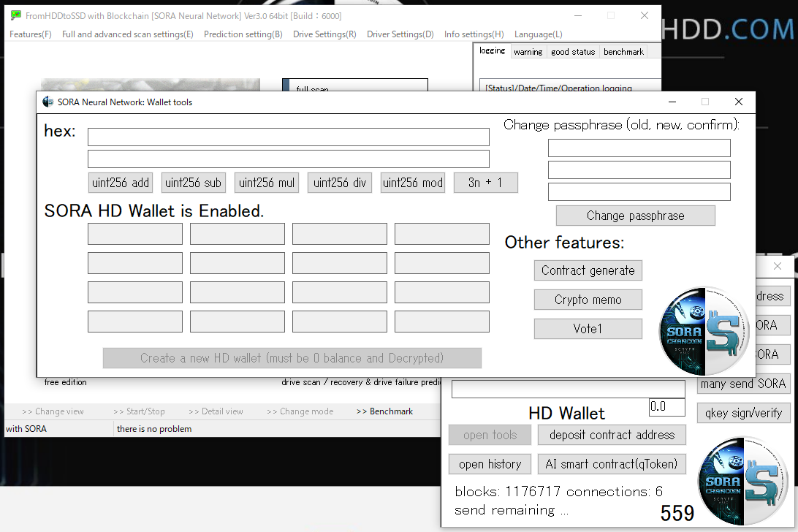Viewport: 798px width, 532px height.
Task: Click the Vote1 button
Action: (x=588, y=329)
